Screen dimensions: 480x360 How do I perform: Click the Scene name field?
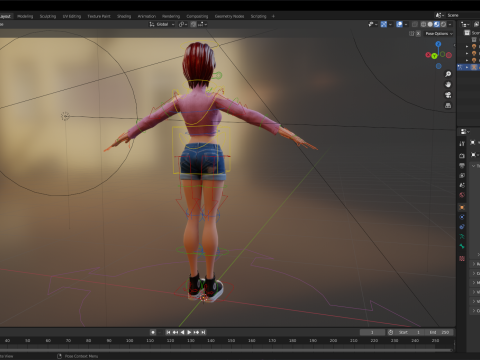[x=463, y=15]
